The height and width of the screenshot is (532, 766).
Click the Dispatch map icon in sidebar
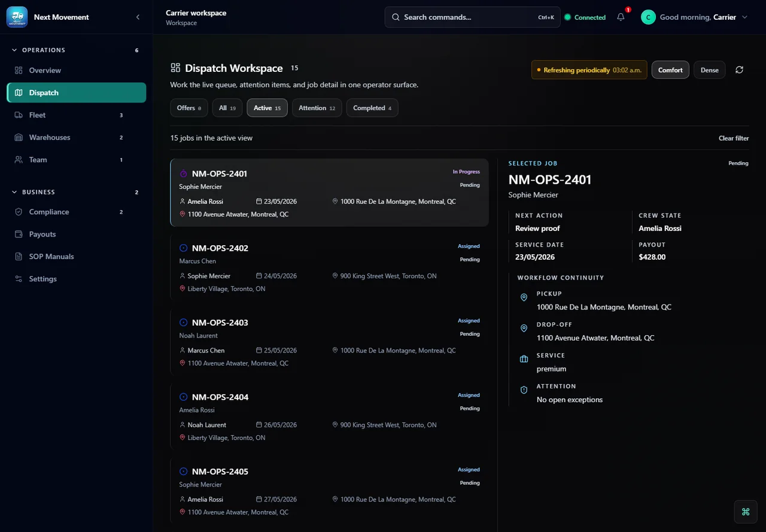coord(19,93)
